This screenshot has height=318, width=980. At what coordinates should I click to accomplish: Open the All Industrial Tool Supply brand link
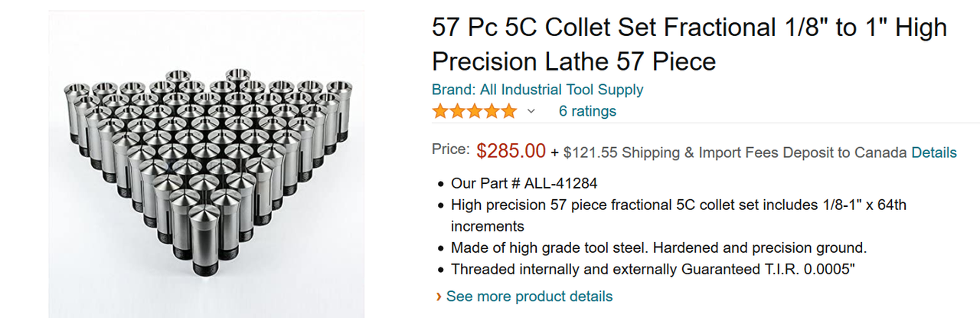point(537,90)
